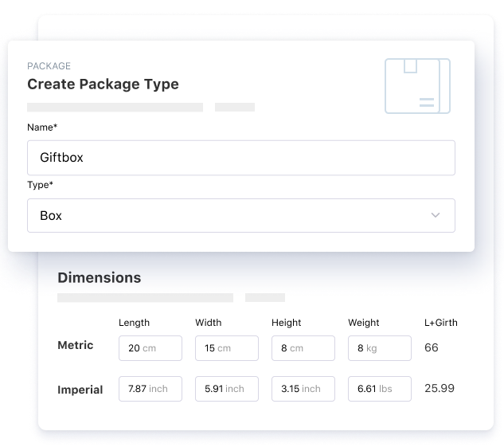Click the Imperial L+Girth value 25.99
Image resolution: width=504 pixels, height=447 pixels.
point(440,388)
